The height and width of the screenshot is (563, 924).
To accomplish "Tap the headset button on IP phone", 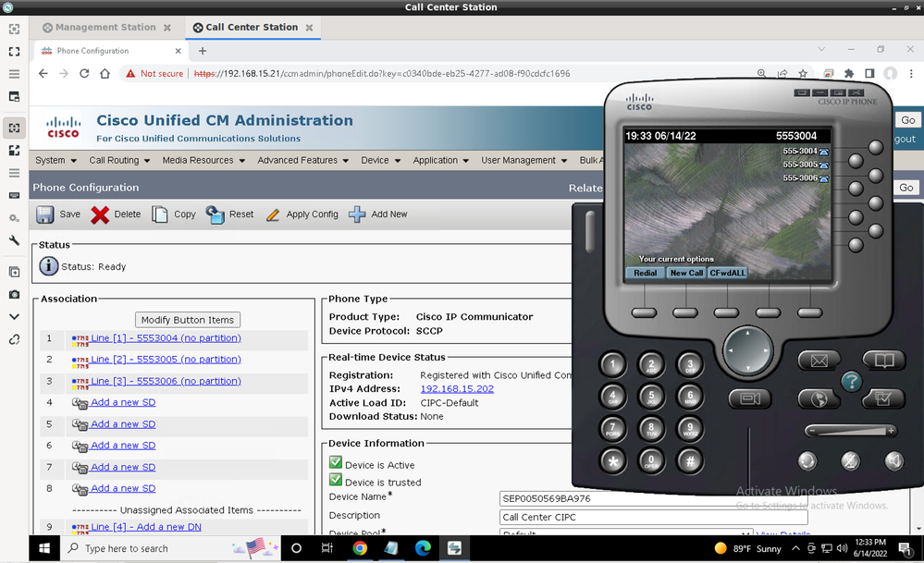I will (807, 460).
